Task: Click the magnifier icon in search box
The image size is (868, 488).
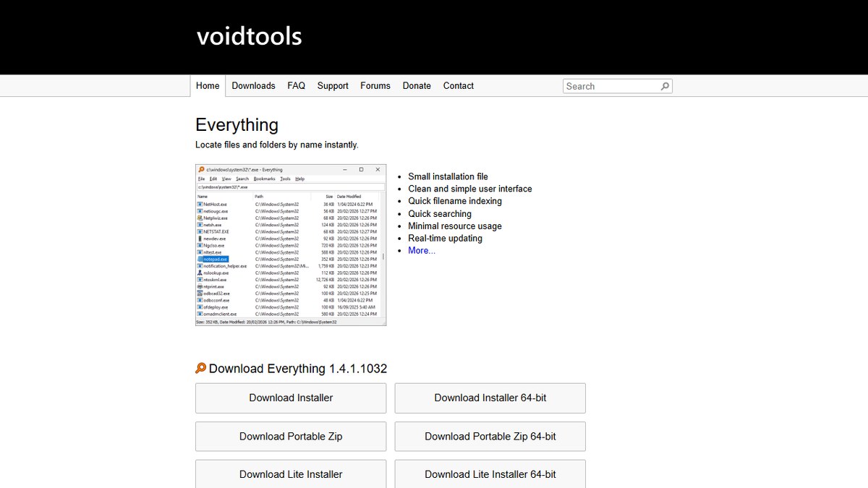Action: tap(665, 86)
